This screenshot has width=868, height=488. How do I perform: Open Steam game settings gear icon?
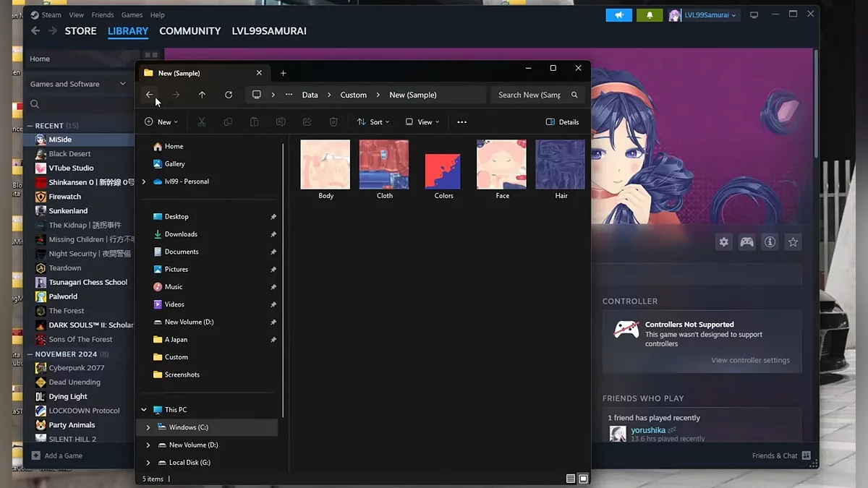tap(723, 242)
